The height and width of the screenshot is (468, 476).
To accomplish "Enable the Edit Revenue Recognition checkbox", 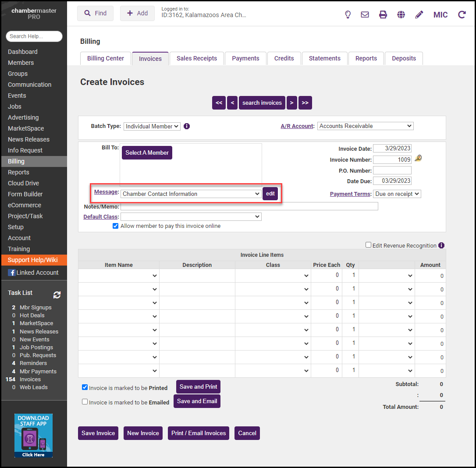I will (369, 245).
